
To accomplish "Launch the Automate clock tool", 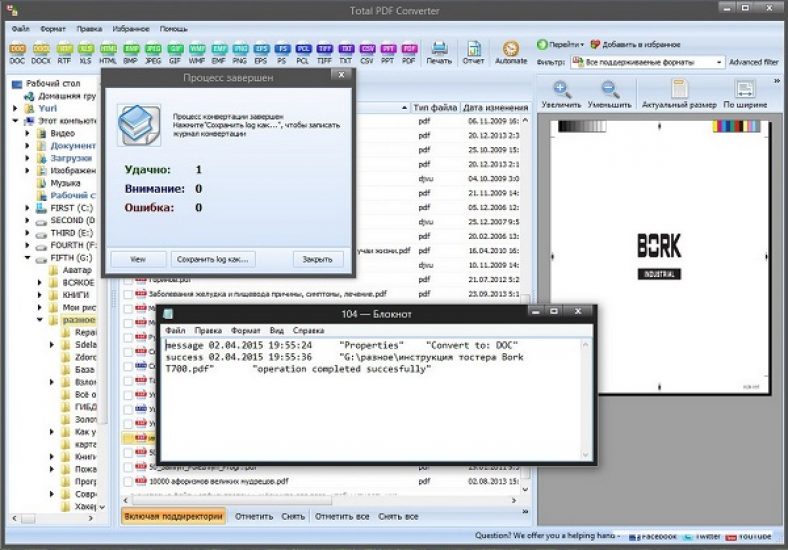I will click(x=511, y=53).
